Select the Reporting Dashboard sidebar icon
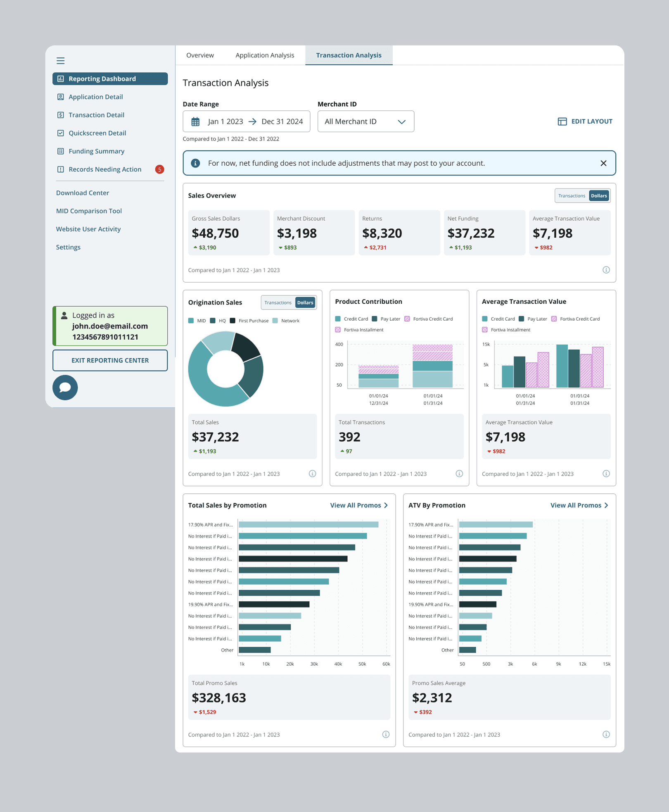Screen dimensions: 669x812 pos(61,79)
